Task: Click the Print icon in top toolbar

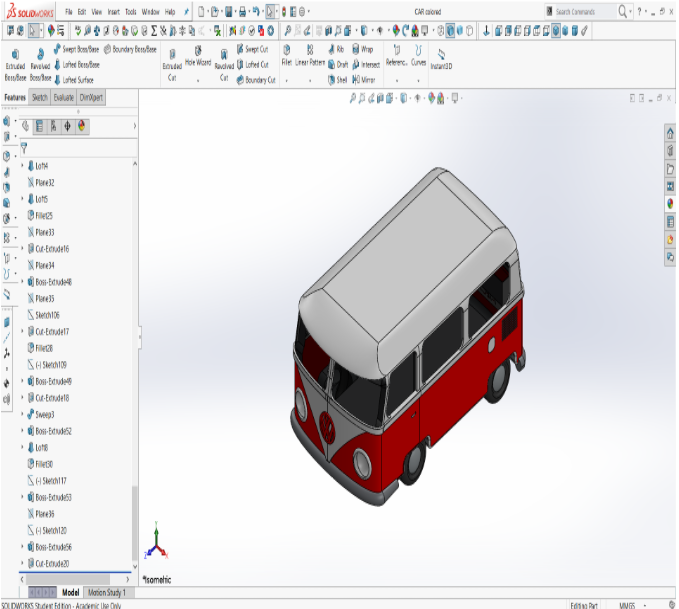Action: [x=242, y=12]
